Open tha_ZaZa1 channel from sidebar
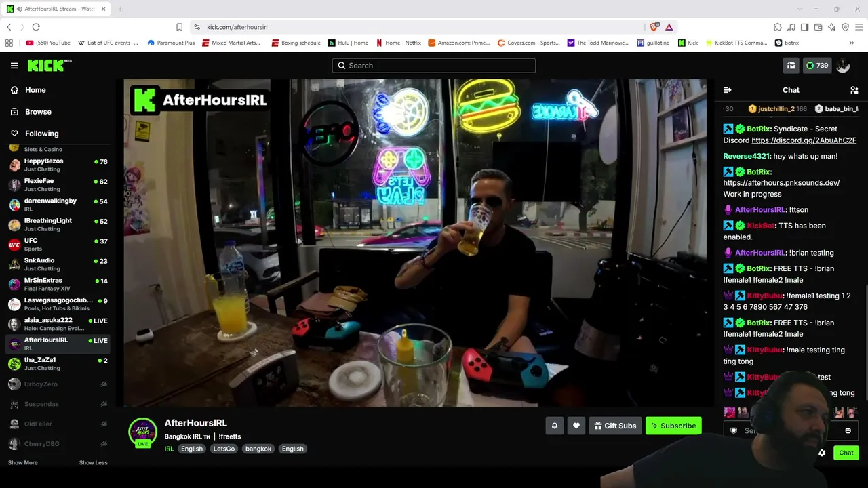This screenshot has height=488, width=868. (58, 363)
